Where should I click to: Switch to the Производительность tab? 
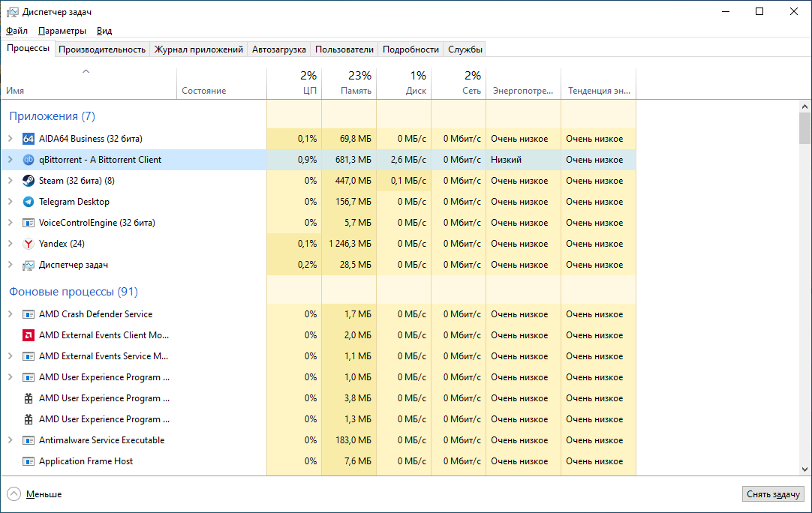[x=102, y=49]
